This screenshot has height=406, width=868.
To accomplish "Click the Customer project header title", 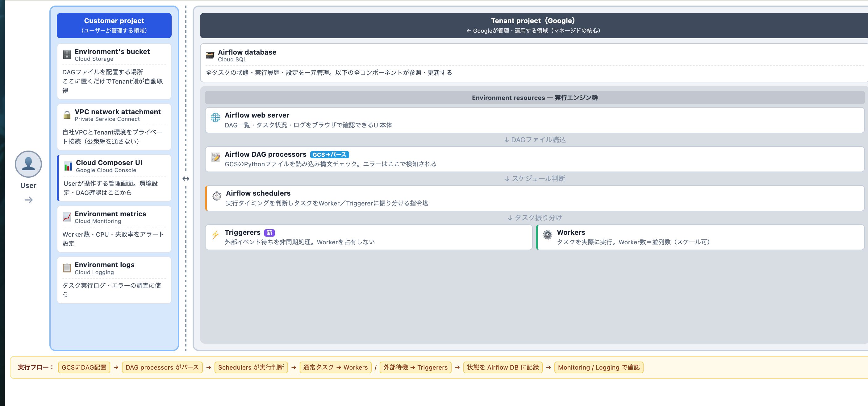I will point(114,21).
